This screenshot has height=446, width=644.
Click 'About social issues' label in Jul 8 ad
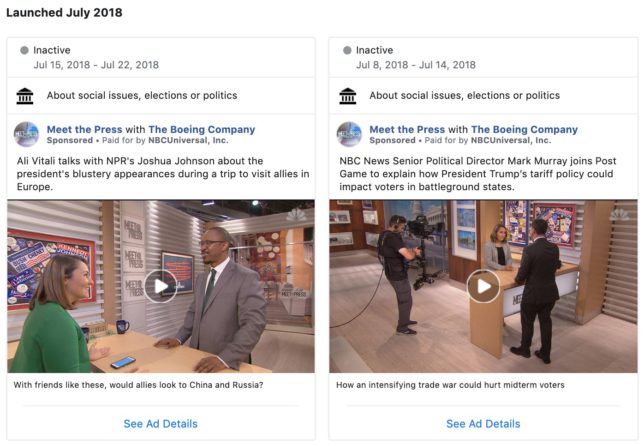(465, 95)
